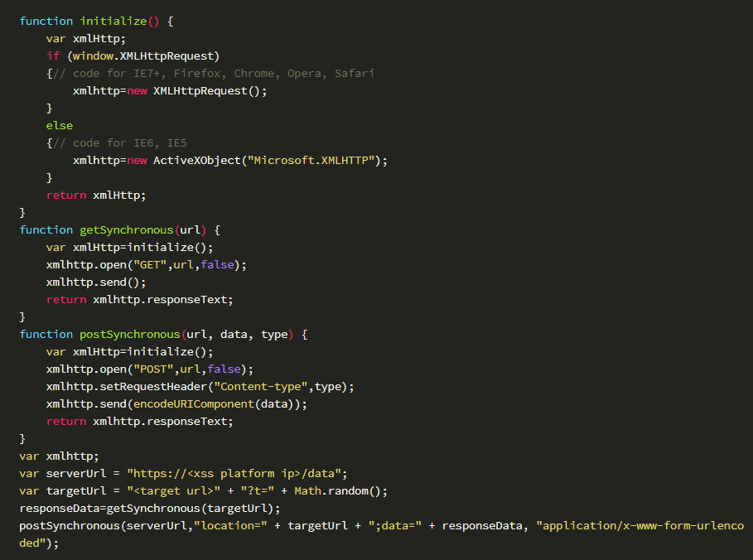Click the "location=" string
Viewport: 753px width, 560px height.
tap(230, 526)
